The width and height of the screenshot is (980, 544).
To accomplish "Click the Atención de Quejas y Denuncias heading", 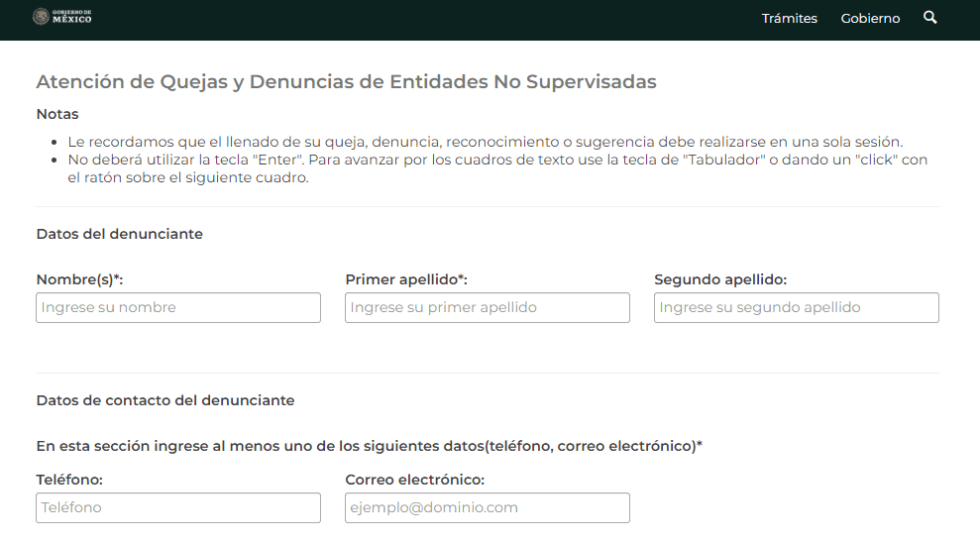I will [x=346, y=81].
